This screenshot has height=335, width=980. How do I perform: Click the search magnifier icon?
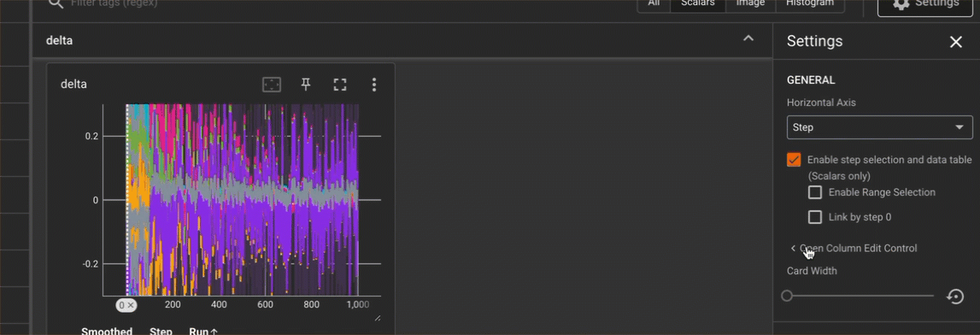tap(56, 3)
